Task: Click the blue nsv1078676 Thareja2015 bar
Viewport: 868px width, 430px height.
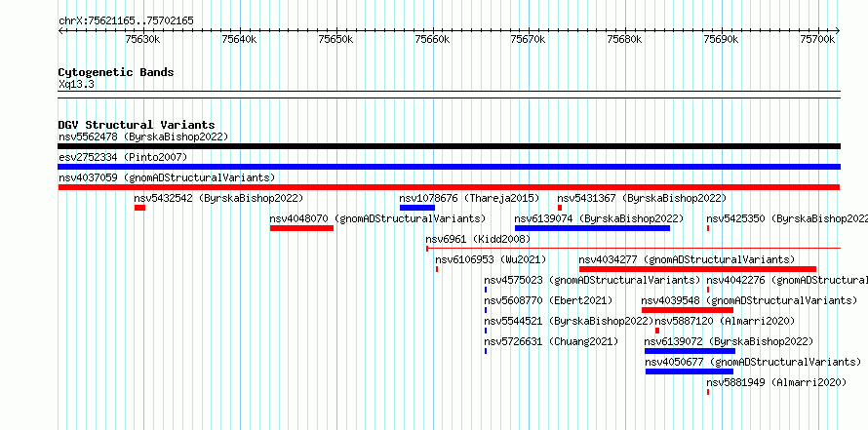Action: pyautogui.click(x=416, y=208)
